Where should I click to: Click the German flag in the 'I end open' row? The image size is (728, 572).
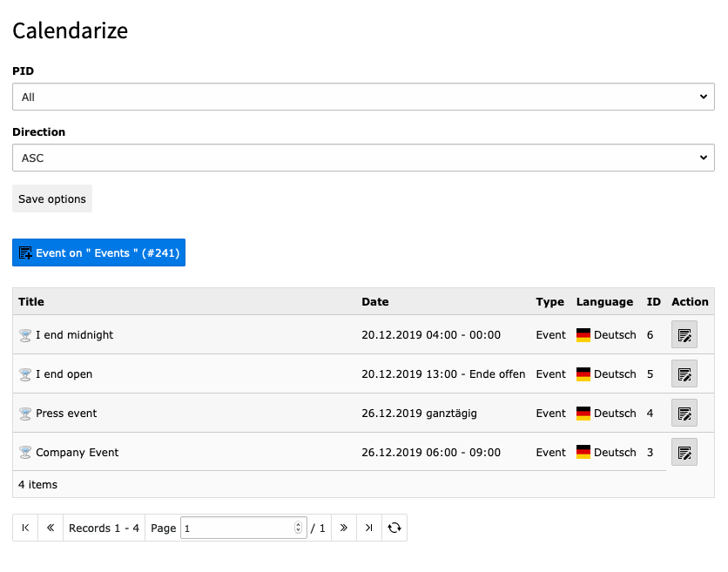[x=583, y=373]
